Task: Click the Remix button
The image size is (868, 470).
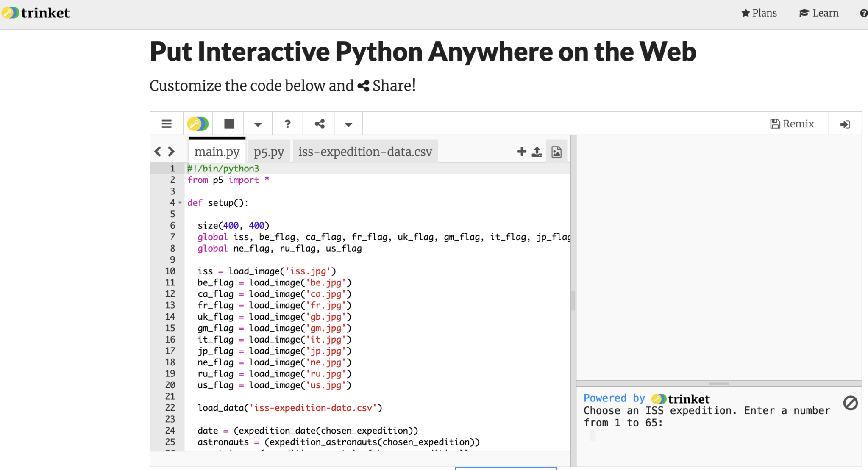Action: coord(792,124)
